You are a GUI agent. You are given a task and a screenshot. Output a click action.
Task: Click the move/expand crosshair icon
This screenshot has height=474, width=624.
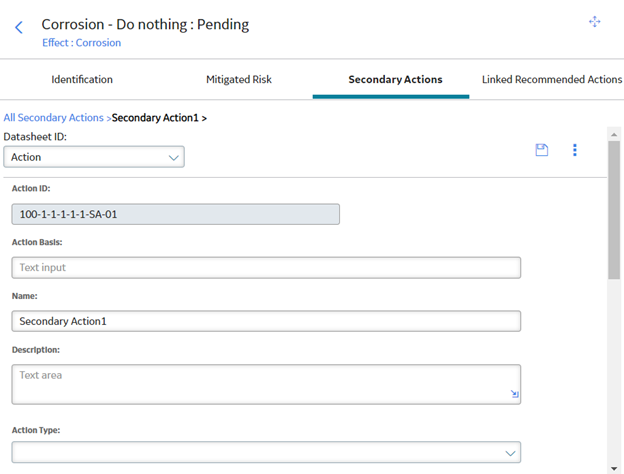(595, 21)
